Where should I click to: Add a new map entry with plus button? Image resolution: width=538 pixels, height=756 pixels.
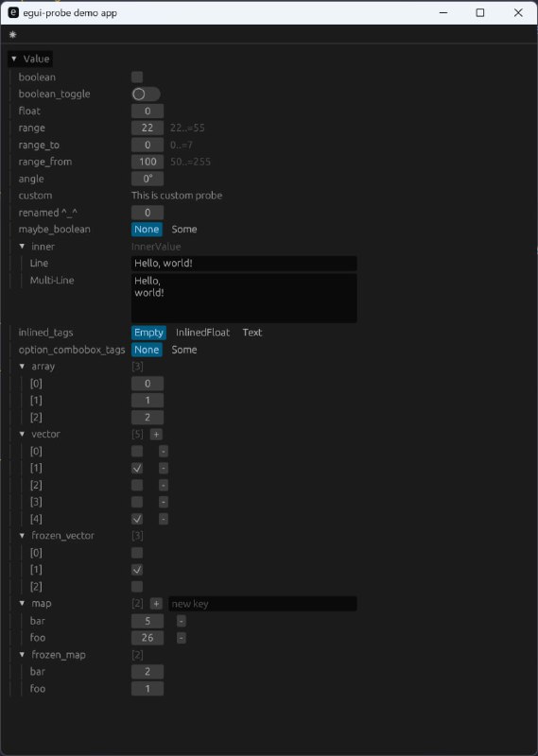click(x=156, y=604)
